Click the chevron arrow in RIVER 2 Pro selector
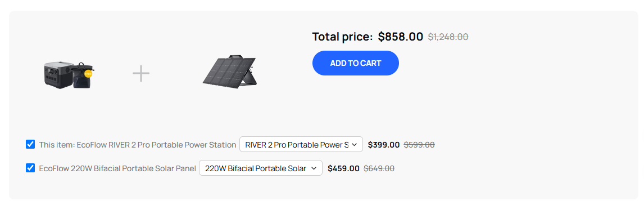The width and height of the screenshot is (644, 205). 355,145
